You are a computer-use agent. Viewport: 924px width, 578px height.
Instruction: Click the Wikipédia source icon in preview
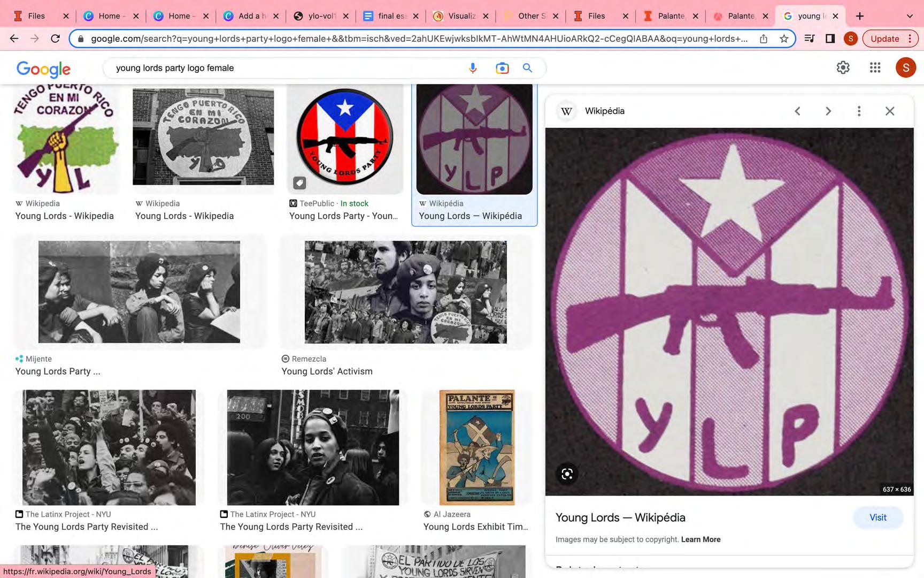tap(567, 111)
